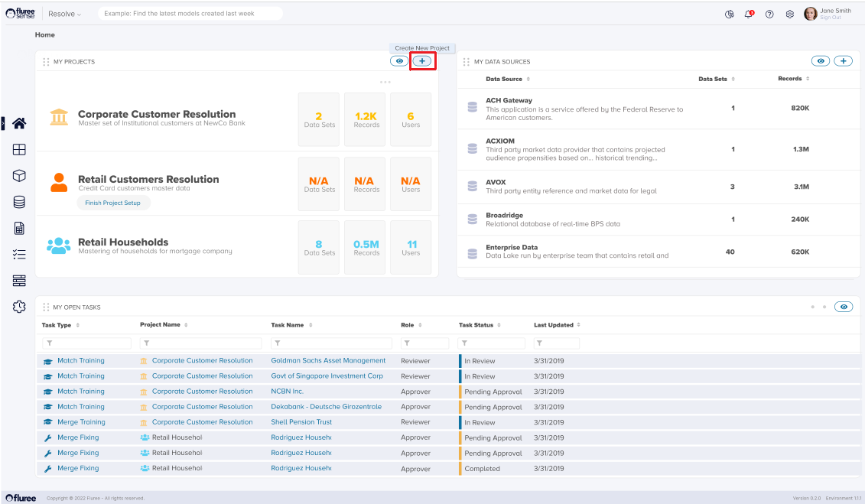Sort by the Task Type column

click(60, 325)
